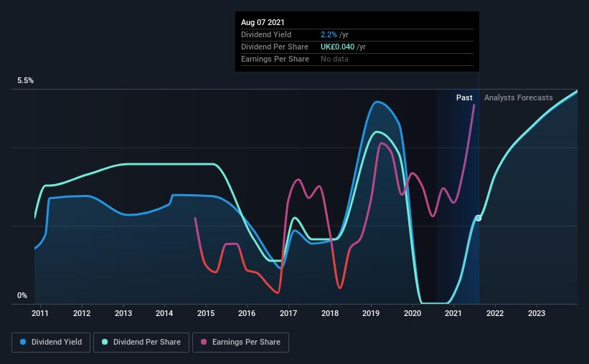Image resolution: width=589 pixels, height=364 pixels.
Task: Toggle the Earnings Per Share legend button
Action: click(241, 343)
